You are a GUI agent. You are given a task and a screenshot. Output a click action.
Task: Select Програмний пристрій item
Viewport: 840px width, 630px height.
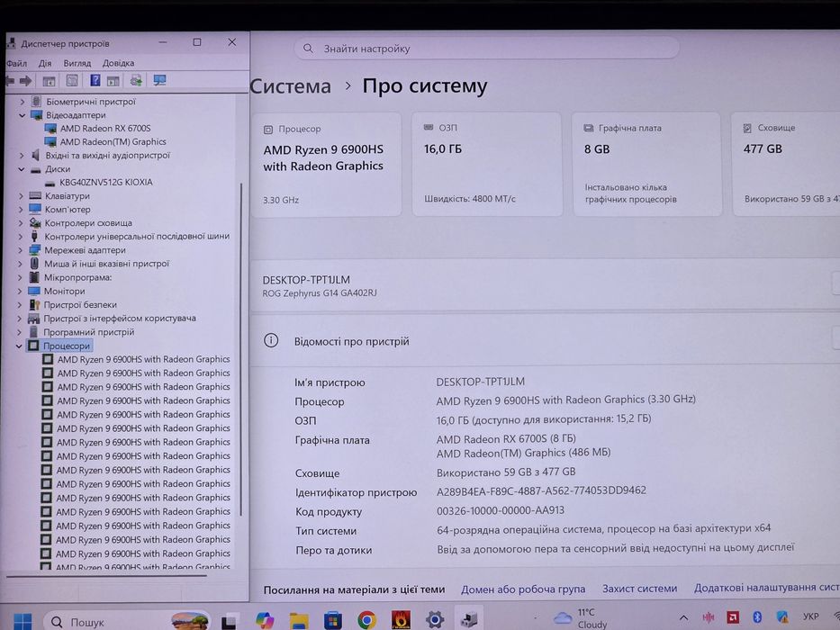click(x=88, y=332)
